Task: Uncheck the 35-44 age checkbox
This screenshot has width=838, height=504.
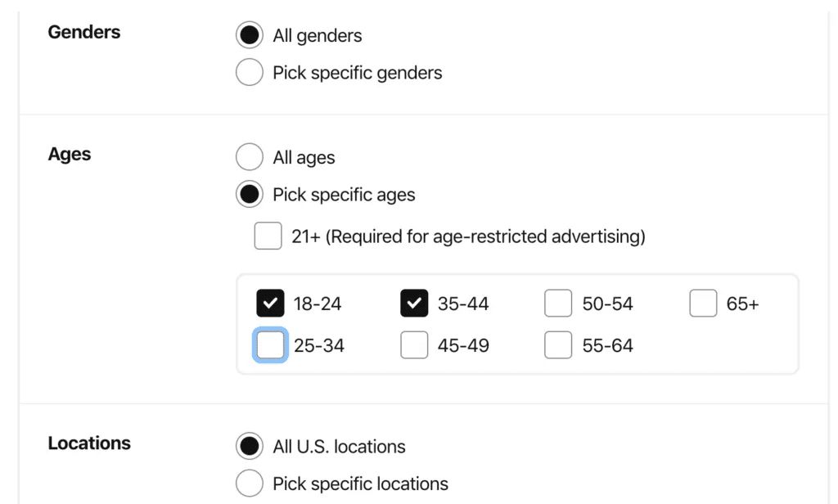Action: (x=414, y=304)
